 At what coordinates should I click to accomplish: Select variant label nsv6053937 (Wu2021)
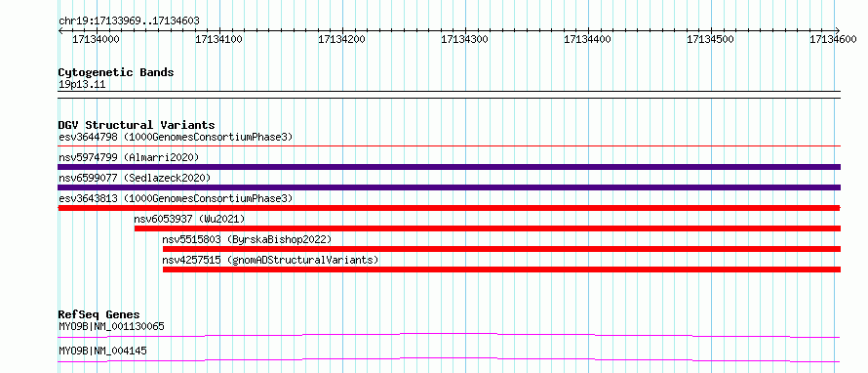click(189, 219)
